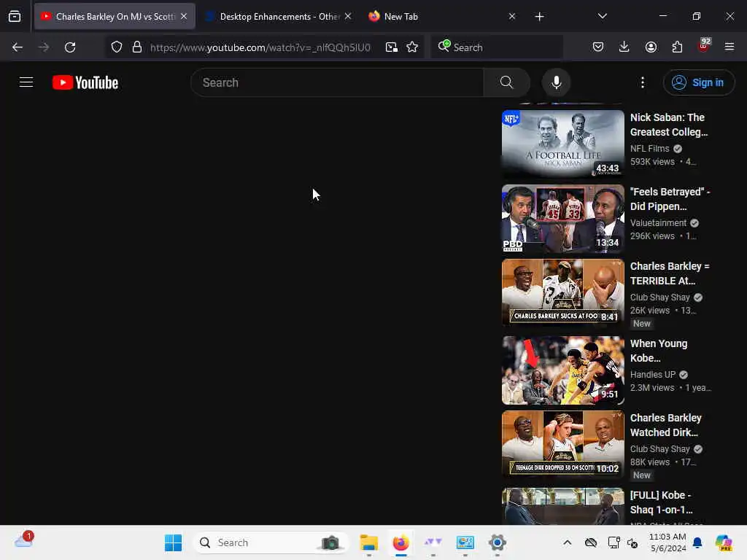Visit Handles UP channel
747x560 pixels.
click(x=653, y=375)
